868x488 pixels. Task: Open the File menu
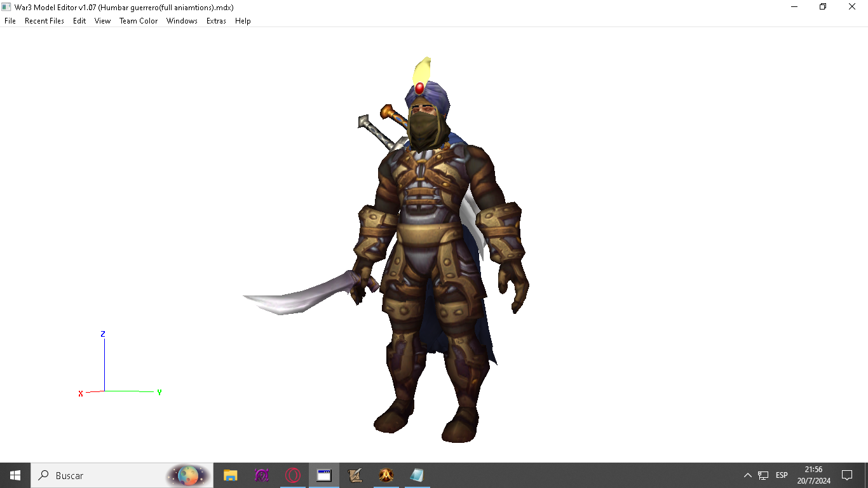click(x=10, y=21)
